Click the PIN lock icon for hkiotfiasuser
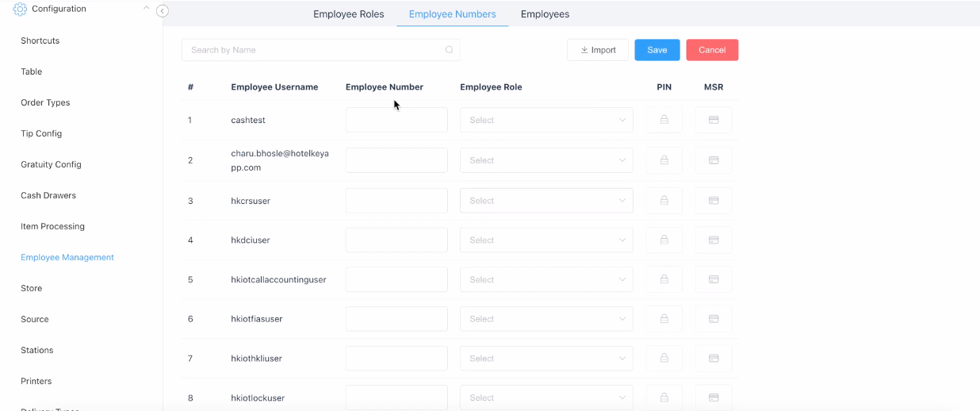980x411 pixels. point(664,319)
